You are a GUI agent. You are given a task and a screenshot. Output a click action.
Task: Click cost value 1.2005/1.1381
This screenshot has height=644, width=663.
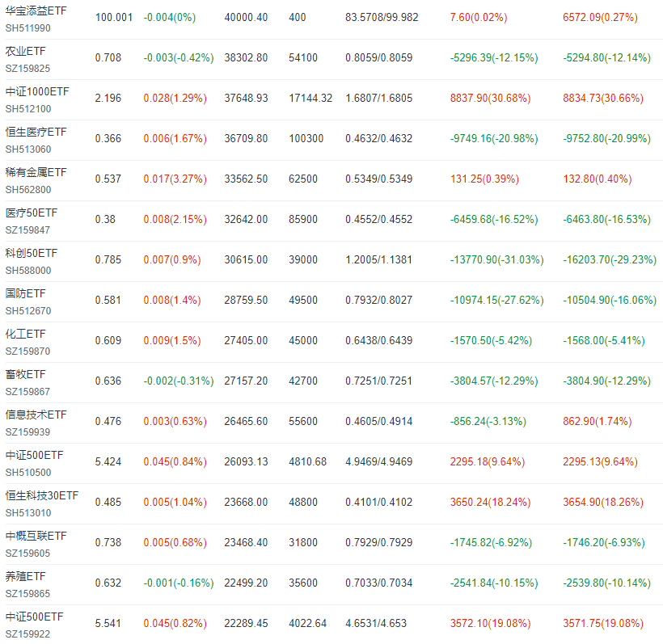tap(379, 259)
